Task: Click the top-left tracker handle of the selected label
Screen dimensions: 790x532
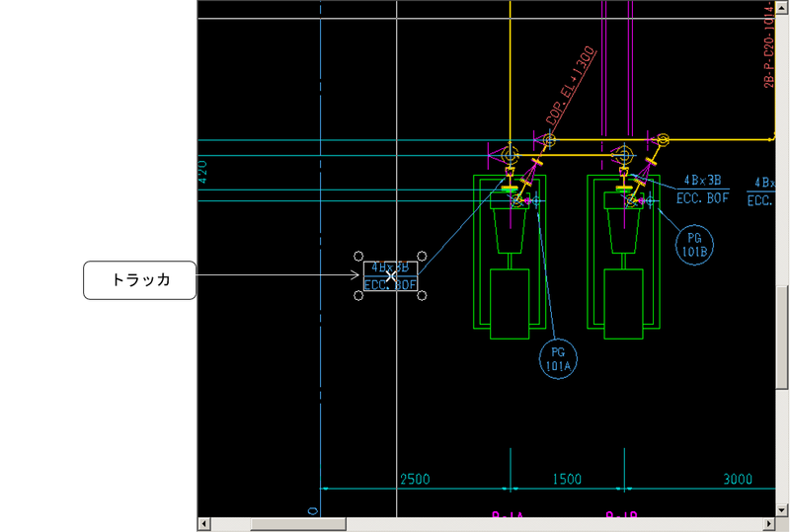Action: click(x=357, y=255)
